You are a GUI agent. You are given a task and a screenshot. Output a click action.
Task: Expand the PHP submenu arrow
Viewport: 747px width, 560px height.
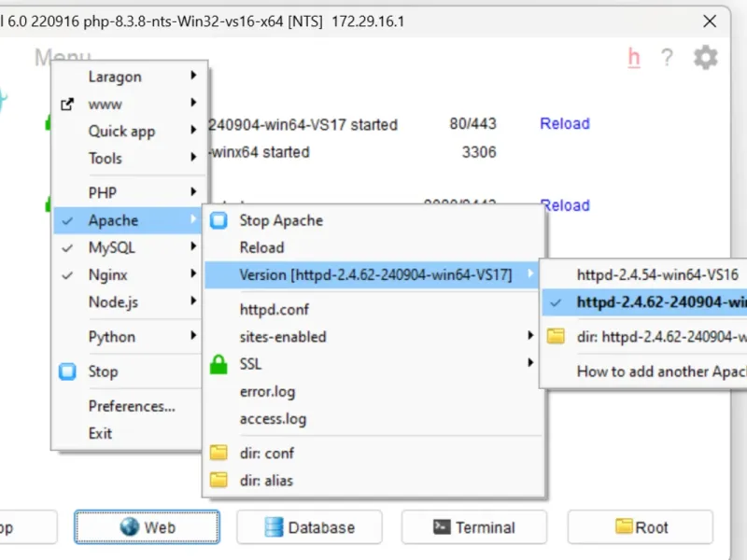[x=193, y=191]
